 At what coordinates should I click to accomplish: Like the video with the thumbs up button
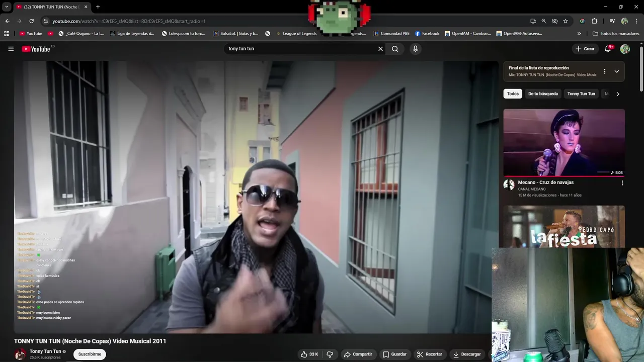click(309, 354)
